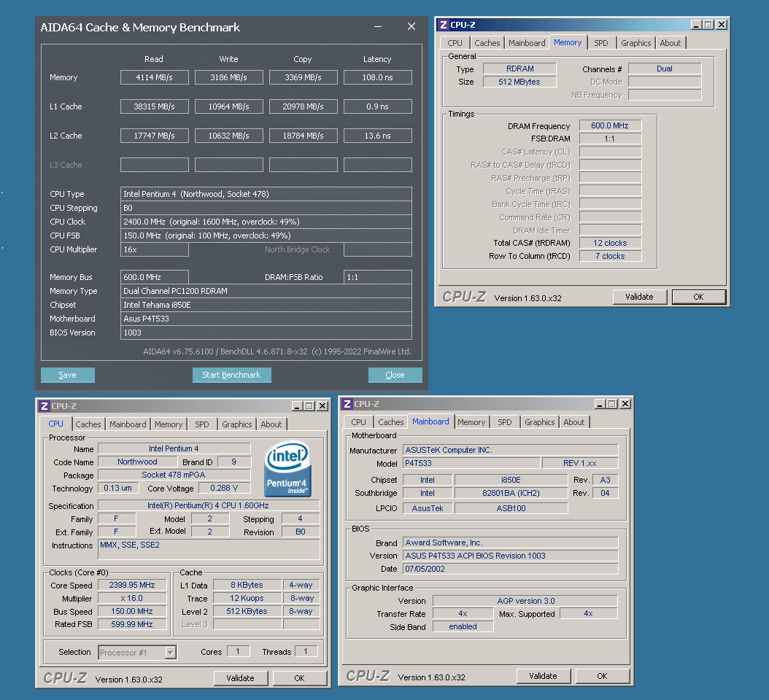Click Rated FSB value 599.99 MHz
The image size is (769, 700).
(132, 624)
